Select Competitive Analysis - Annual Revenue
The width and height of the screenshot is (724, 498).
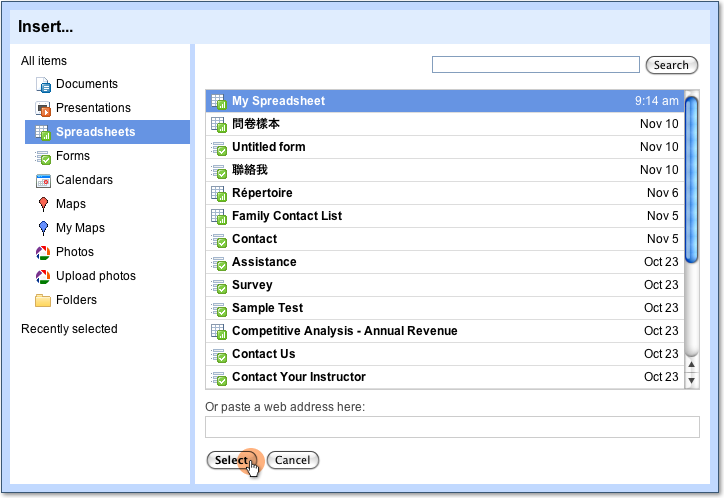point(445,331)
